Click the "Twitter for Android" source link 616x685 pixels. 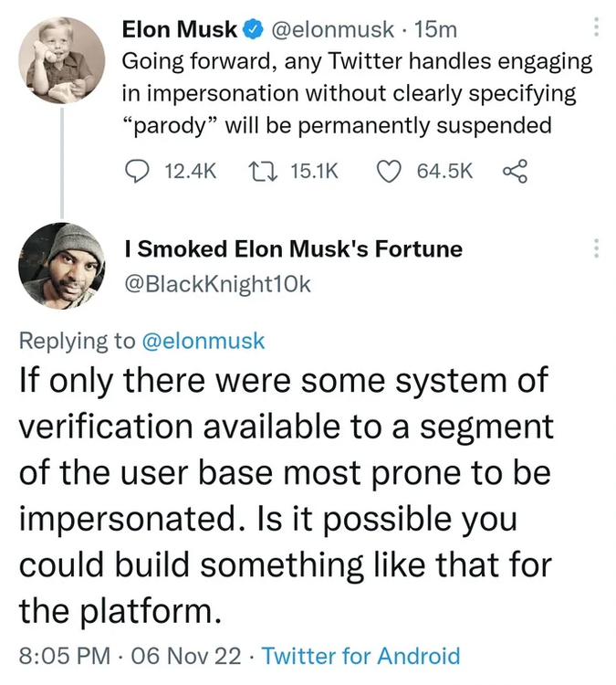[360, 655]
